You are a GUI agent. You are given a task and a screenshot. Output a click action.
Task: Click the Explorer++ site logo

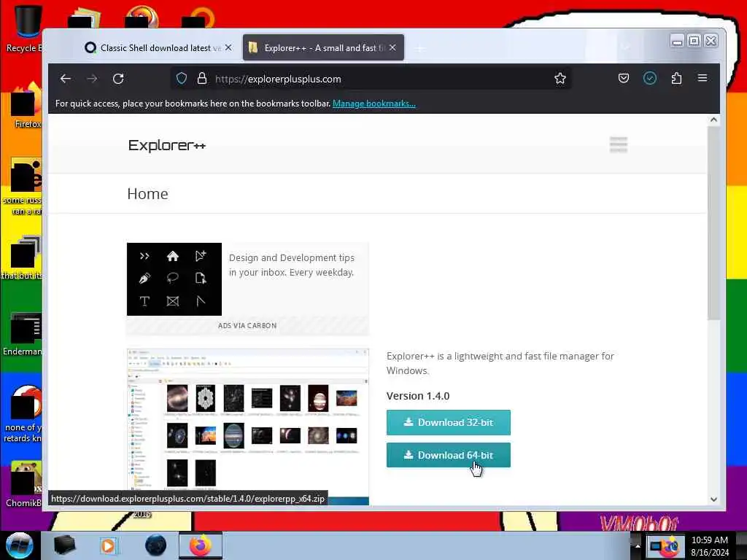[167, 145]
